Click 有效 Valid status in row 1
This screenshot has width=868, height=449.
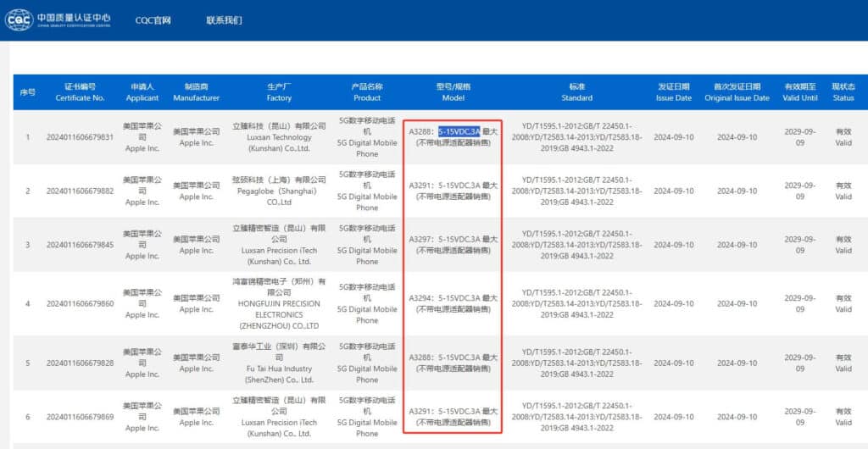tap(843, 137)
